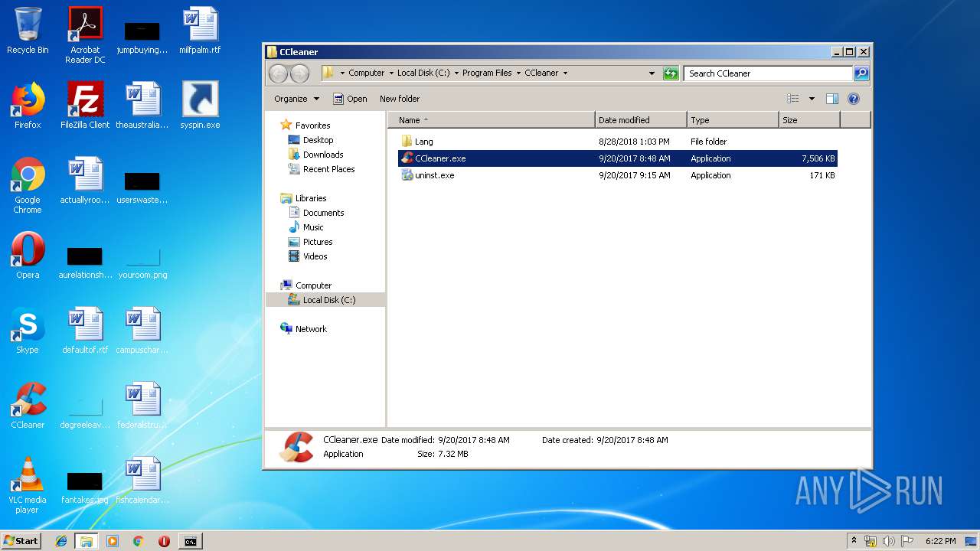Click the change view icon
The height and width of the screenshot is (551, 980).
(x=793, y=99)
